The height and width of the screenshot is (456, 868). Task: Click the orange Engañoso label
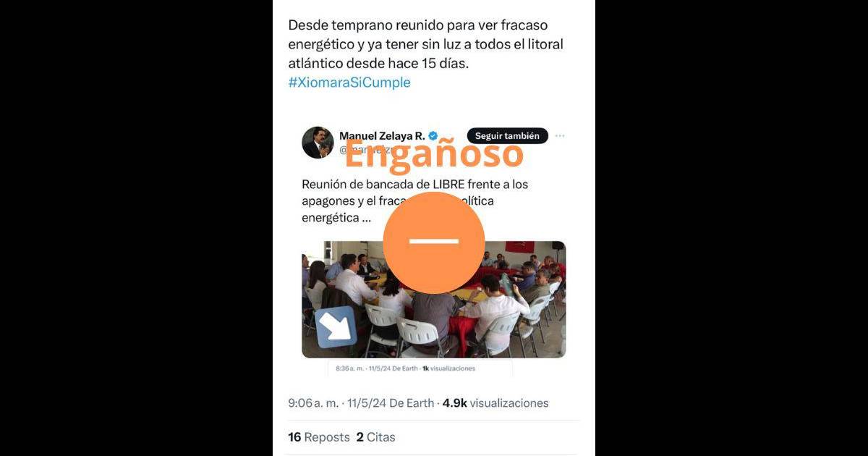click(433, 152)
